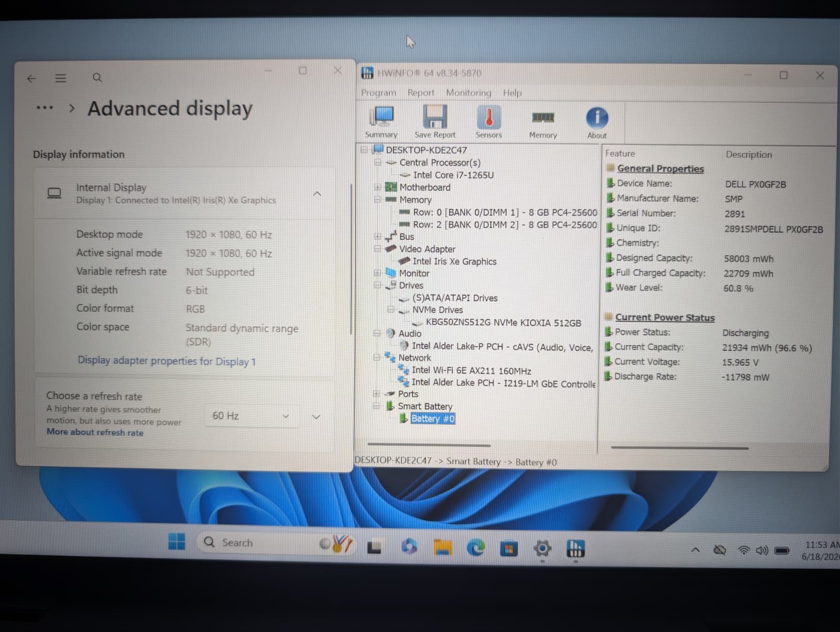Launch Copilot from the taskbar

pos(409,546)
